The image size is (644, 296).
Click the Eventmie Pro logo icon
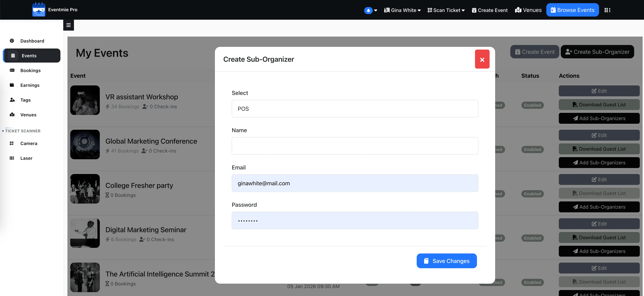(x=39, y=10)
